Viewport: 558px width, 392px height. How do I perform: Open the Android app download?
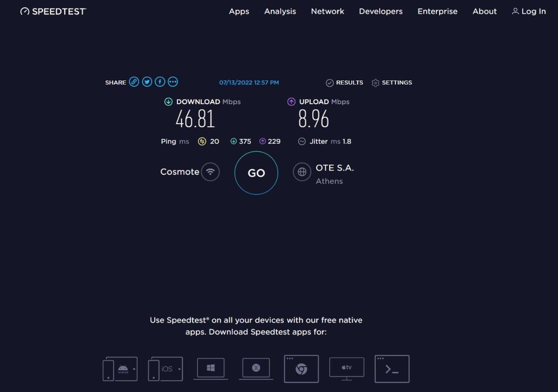pos(120,369)
